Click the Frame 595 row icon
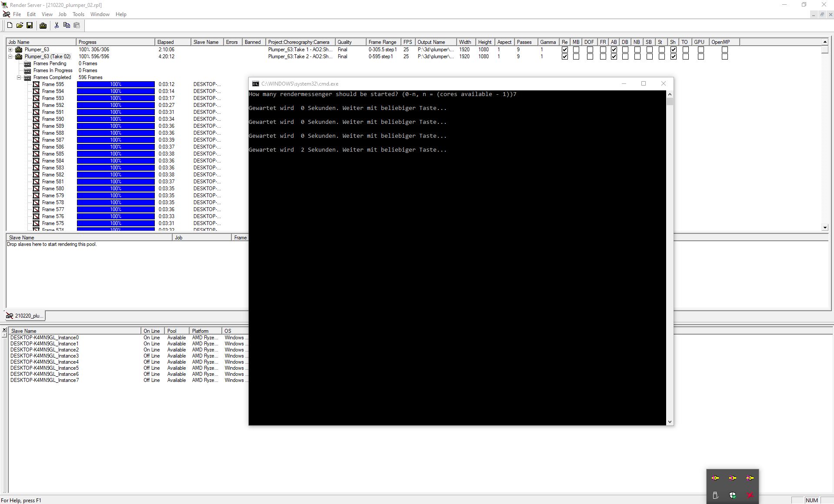The height and width of the screenshot is (504, 834). [x=36, y=84]
